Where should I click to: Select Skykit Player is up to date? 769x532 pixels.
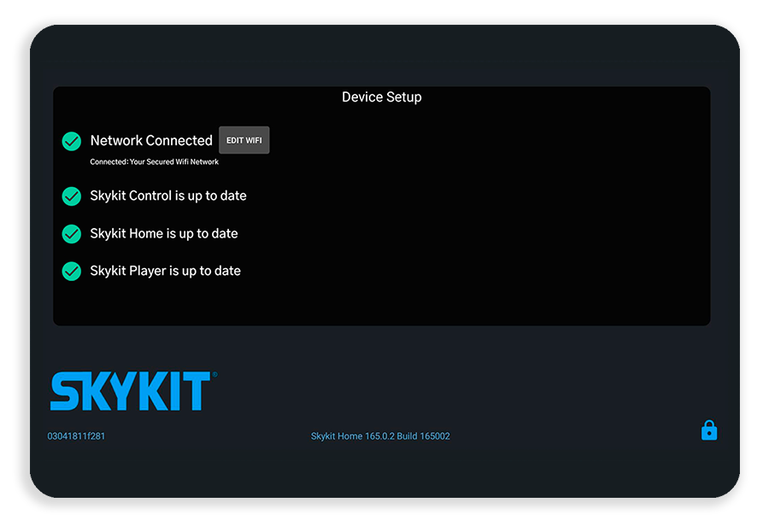coord(165,271)
